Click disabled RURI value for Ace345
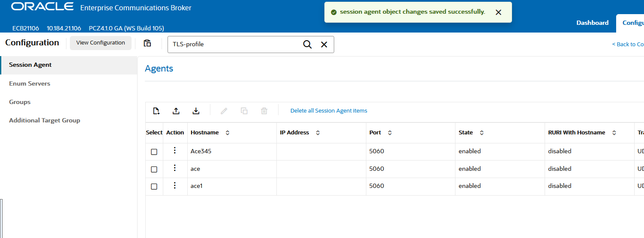Viewport: 644px width, 238px height. pyautogui.click(x=560, y=151)
